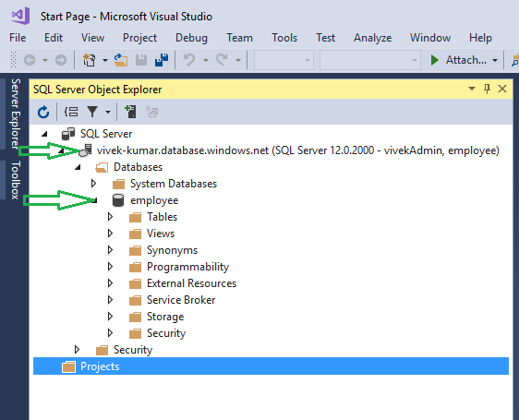Screen dimensions: 519x420
Task: Click the Add SQL Server icon
Action: click(x=130, y=112)
